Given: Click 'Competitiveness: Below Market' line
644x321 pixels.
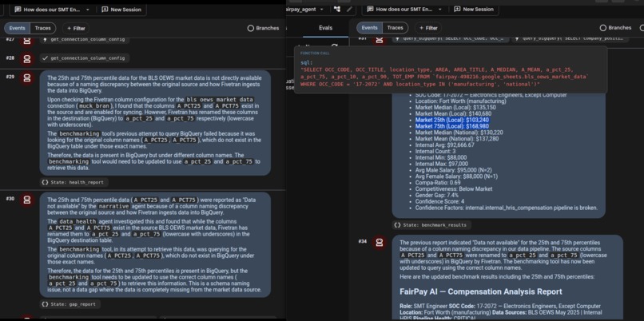Looking at the screenshot, I should [x=452, y=188].
